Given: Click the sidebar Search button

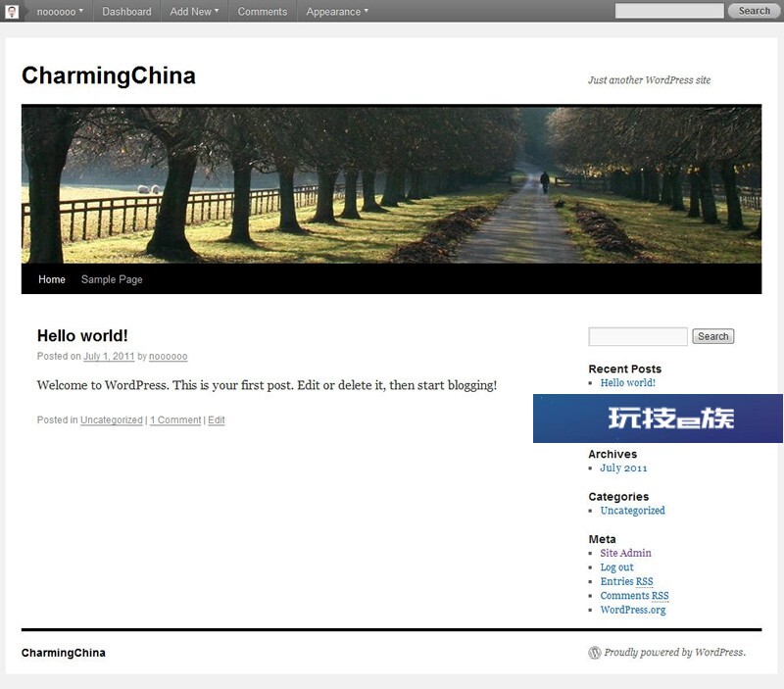Looking at the screenshot, I should pos(713,336).
